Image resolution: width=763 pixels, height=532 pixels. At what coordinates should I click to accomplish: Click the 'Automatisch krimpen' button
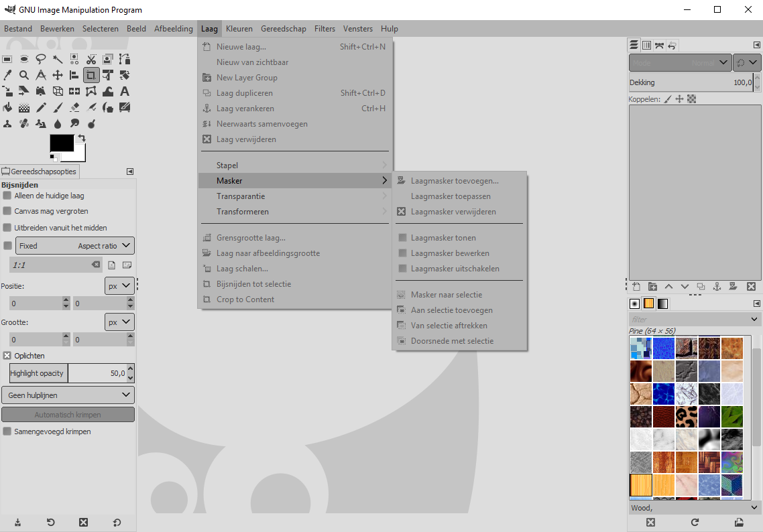tap(68, 415)
